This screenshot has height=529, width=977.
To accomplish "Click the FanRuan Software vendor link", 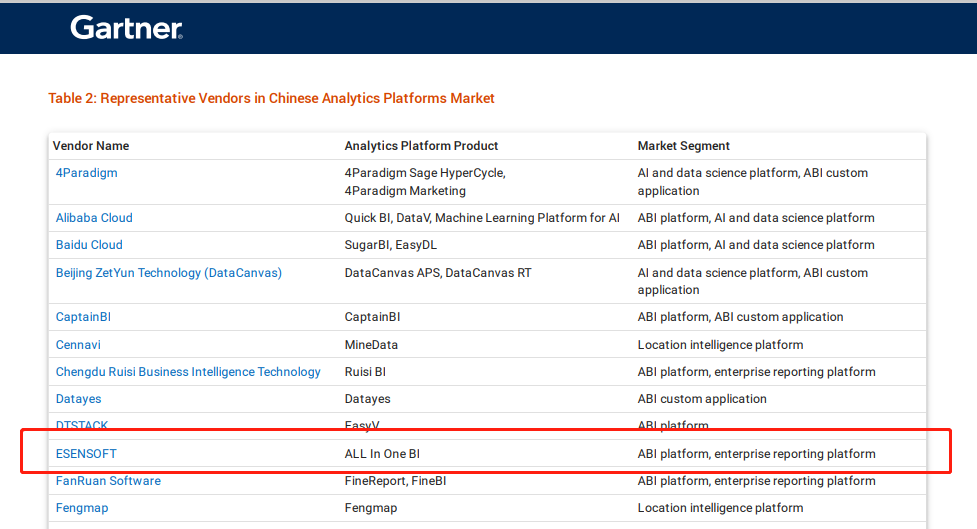I will coord(108,481).
